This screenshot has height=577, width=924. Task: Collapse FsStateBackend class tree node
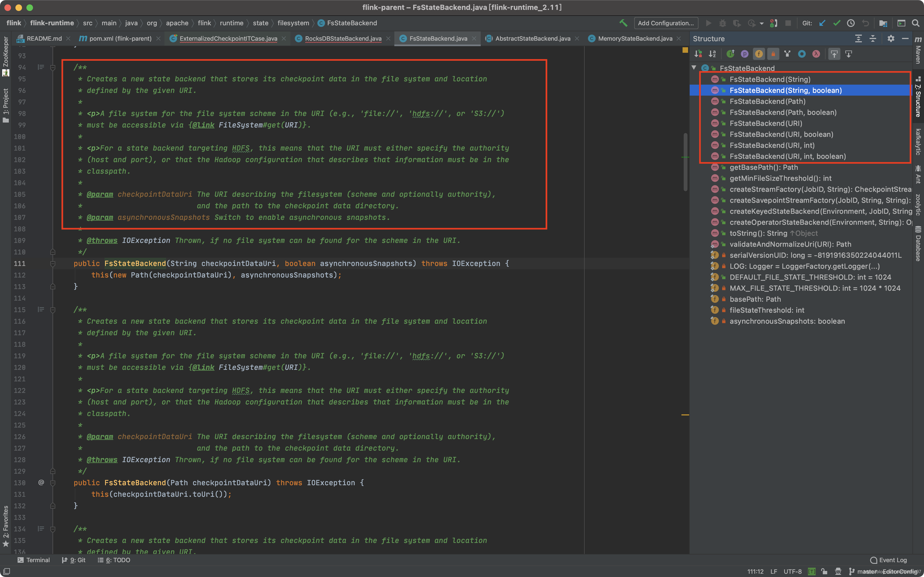tap(694, 68)
